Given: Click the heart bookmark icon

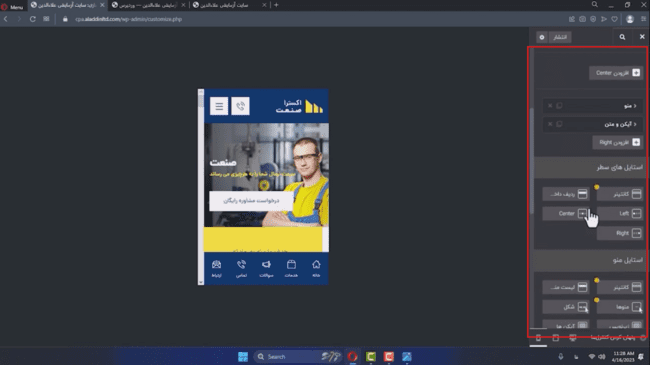Looking at the screenshot, I should pos(614,19).
